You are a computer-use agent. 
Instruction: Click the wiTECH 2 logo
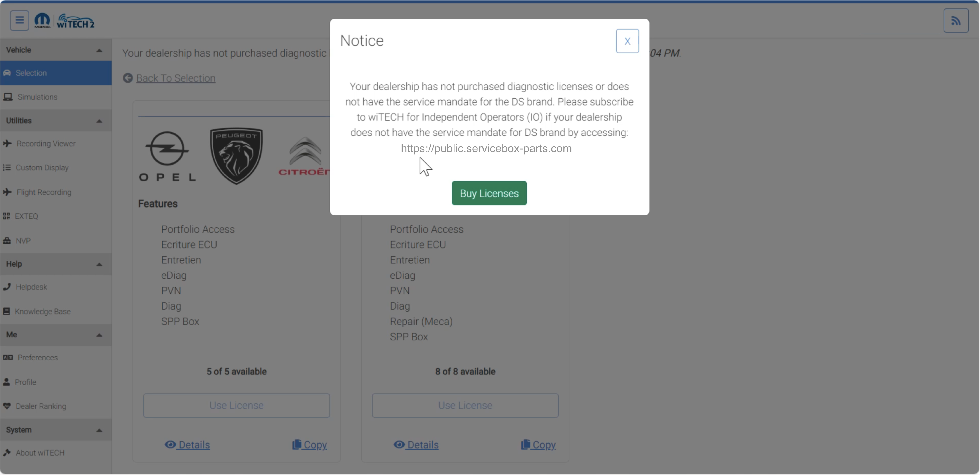pyautogui.click(x=75, y=21)
